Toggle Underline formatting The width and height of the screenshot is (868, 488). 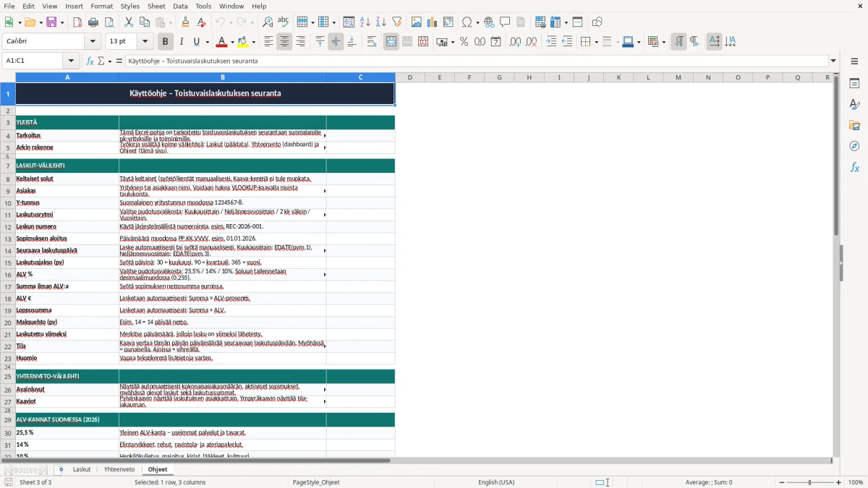click(197, 42)
